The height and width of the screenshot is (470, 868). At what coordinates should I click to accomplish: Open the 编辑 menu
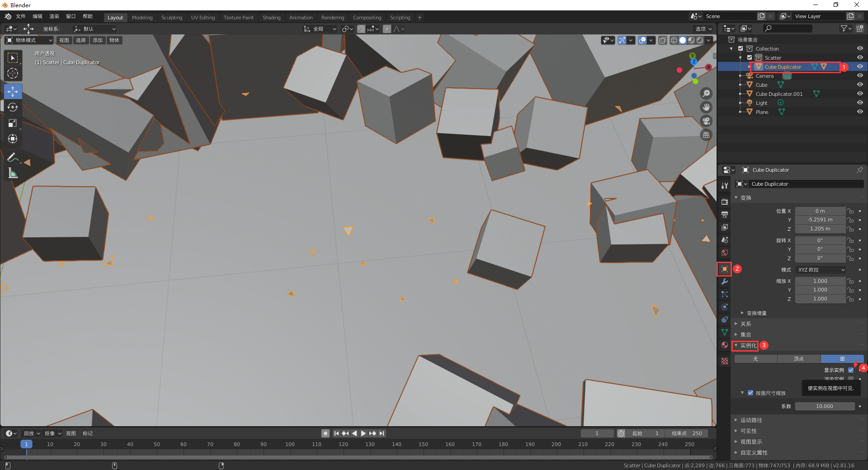tap(38, 16)
